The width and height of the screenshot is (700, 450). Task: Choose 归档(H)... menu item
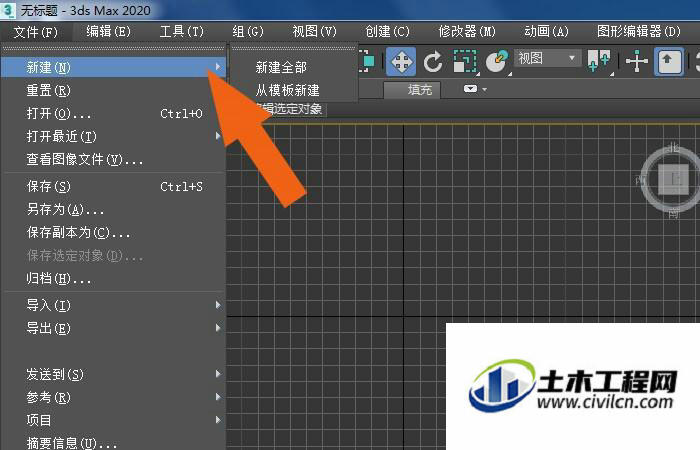click(x=113, y=279)
